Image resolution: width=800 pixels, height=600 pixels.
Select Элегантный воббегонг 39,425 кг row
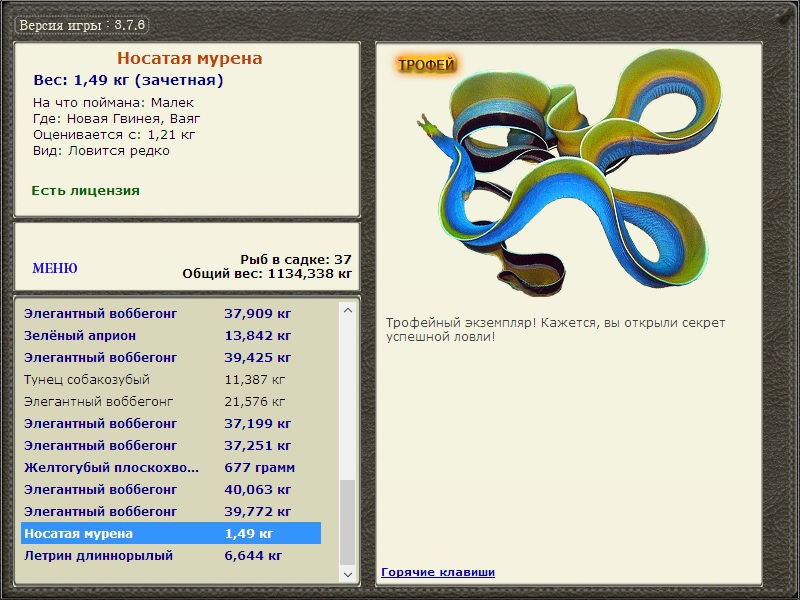pos(171,357)
